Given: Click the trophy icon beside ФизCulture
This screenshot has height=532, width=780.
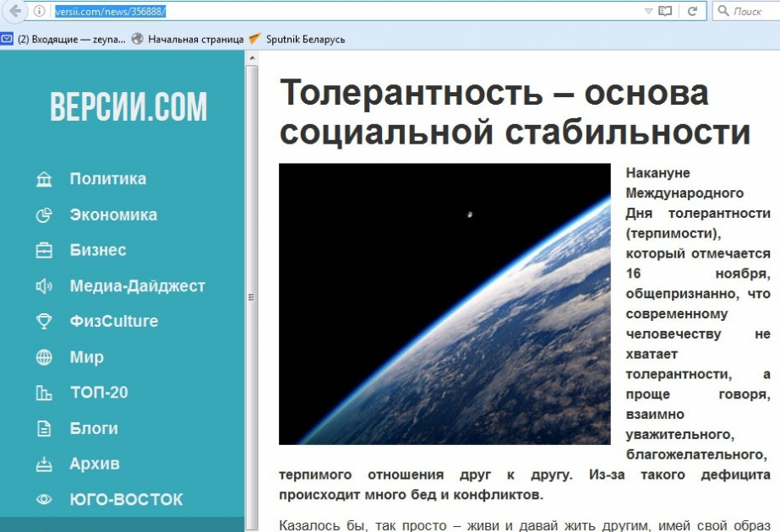Looking at the screenshot, I should [x=44, y=321].
